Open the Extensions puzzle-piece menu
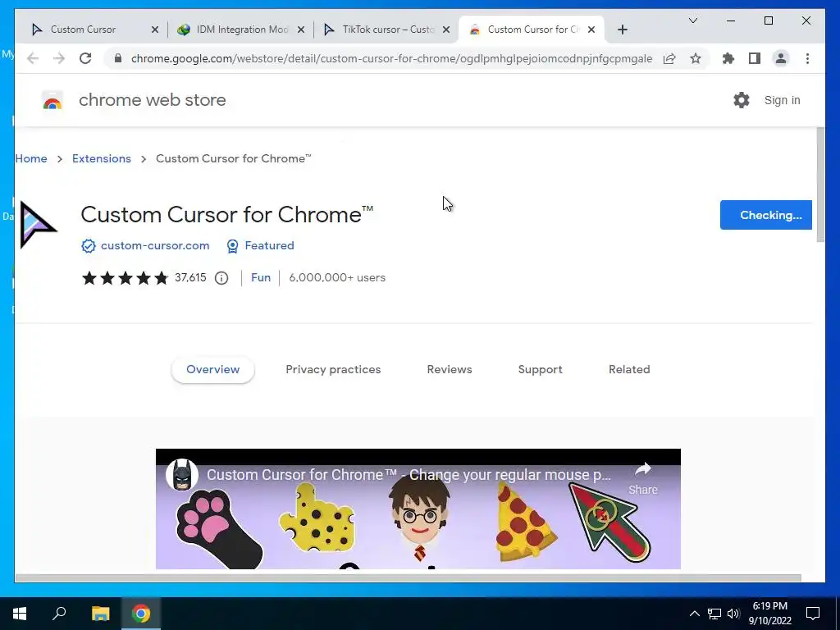840x630 pixels. (x=728, y=58)
